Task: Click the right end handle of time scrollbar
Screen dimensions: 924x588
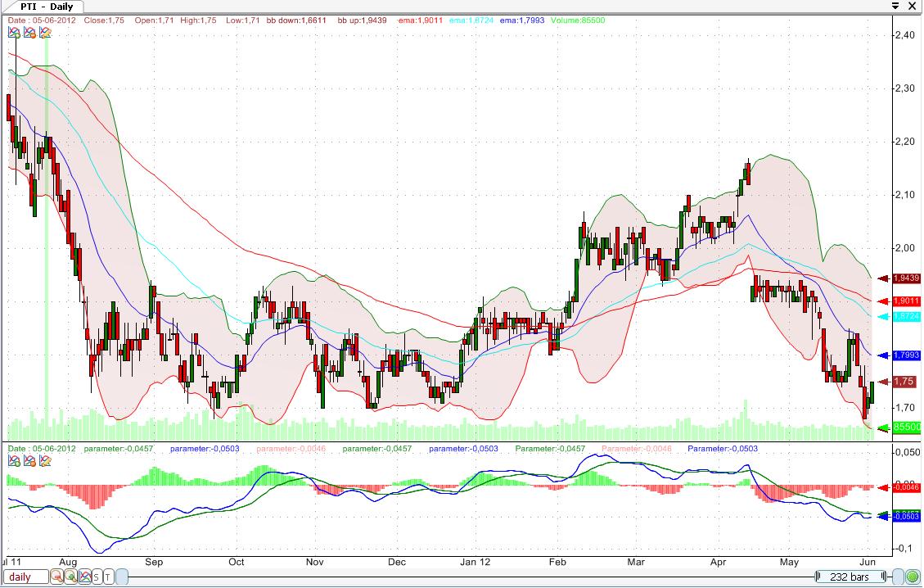Action: coord(898,577)
